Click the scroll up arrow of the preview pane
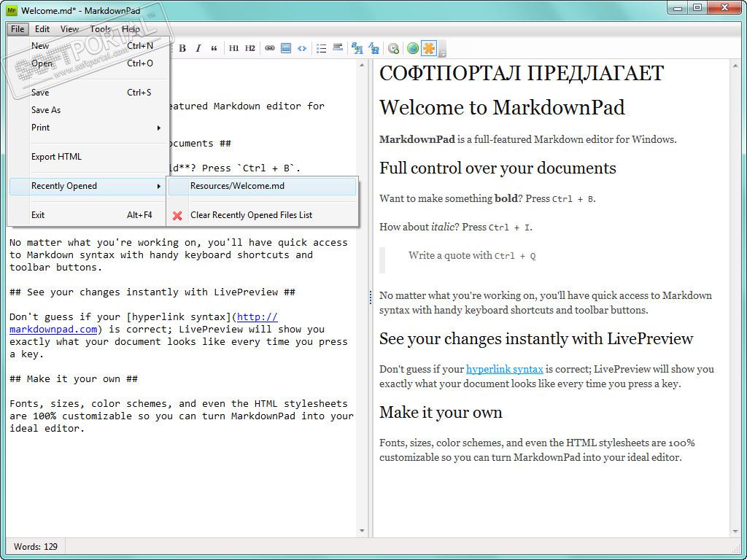Viewport: 747px width, 560px height. 735,65
